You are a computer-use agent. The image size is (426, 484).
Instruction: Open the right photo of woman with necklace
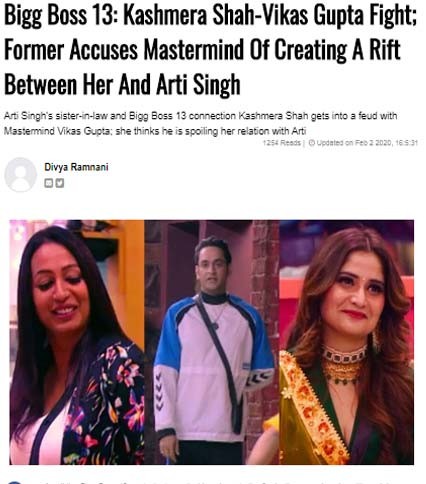pyautogui.click(x=347, y=342)
